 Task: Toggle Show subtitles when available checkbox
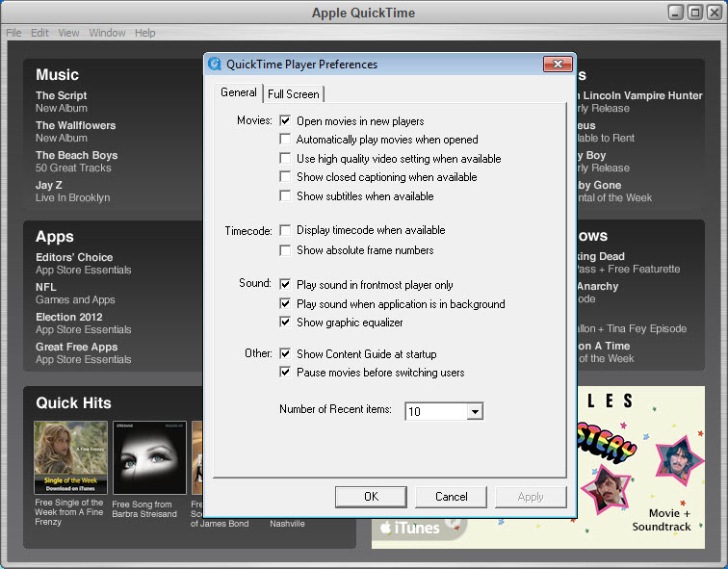[x=285, y=195]
